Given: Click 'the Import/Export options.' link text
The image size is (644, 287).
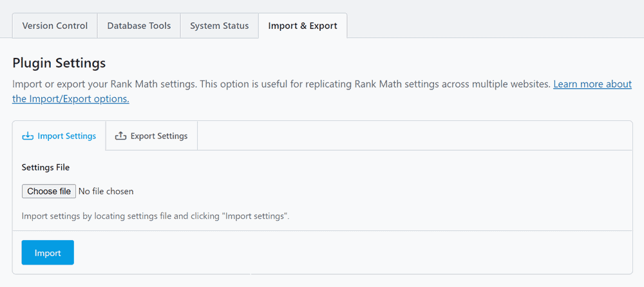Looking at the screenshot, I should pos(71,99).
